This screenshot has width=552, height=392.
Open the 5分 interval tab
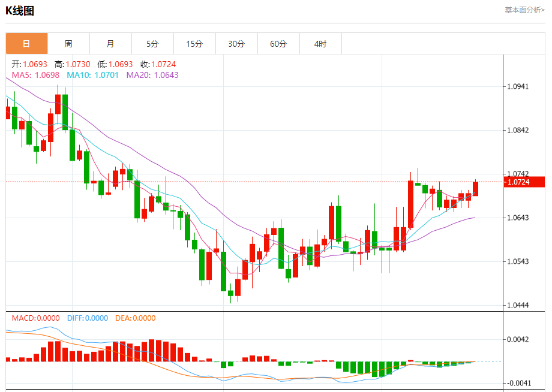[x=152, y=44]
